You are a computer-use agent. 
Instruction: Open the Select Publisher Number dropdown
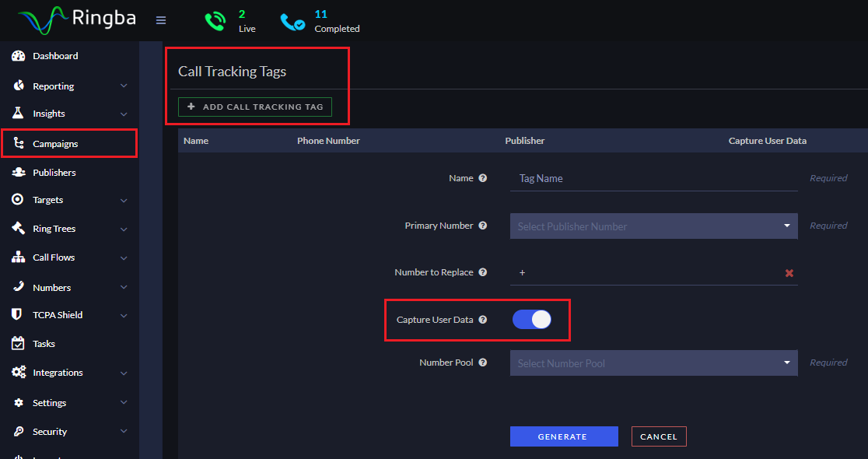[x=654, y=226]
